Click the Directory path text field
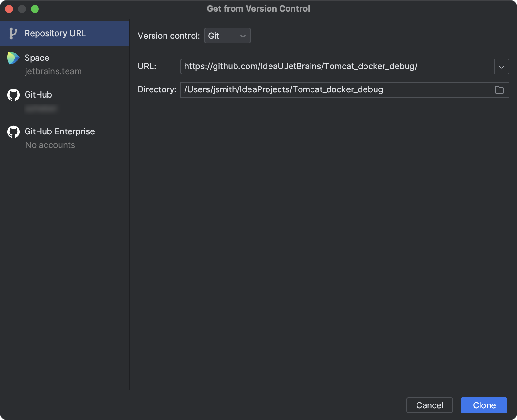 pos(323,90)
